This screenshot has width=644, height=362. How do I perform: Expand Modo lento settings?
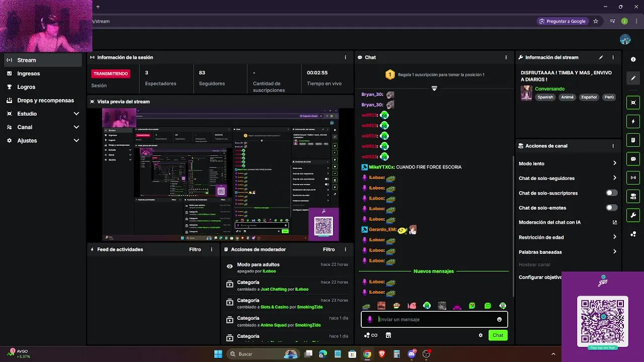tap(614, 163)
